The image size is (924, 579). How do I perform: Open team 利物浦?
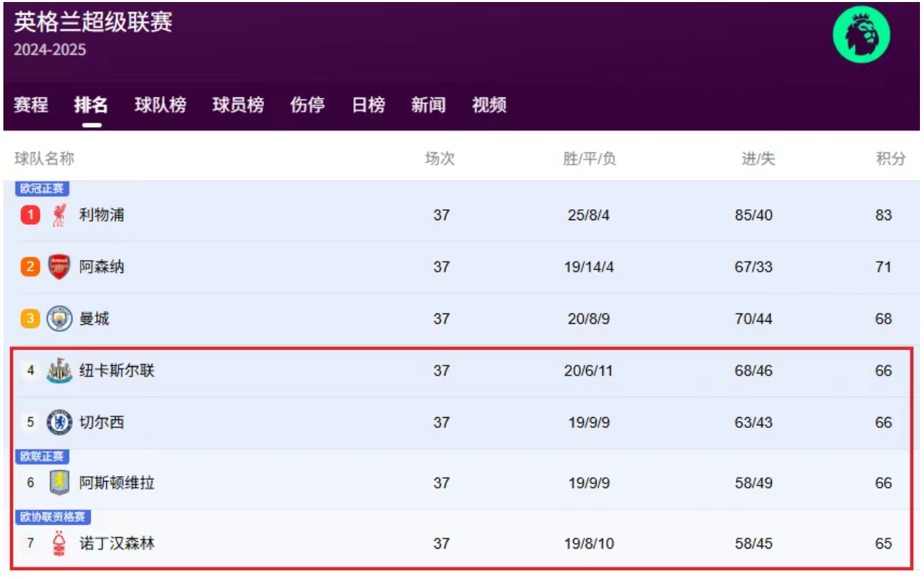point(102,215)
